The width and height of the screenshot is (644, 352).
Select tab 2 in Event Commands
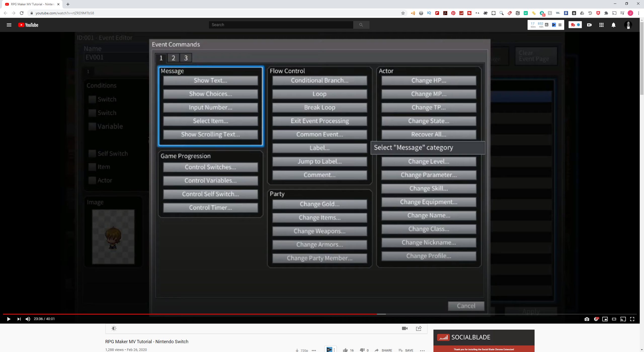click(173, 58)
